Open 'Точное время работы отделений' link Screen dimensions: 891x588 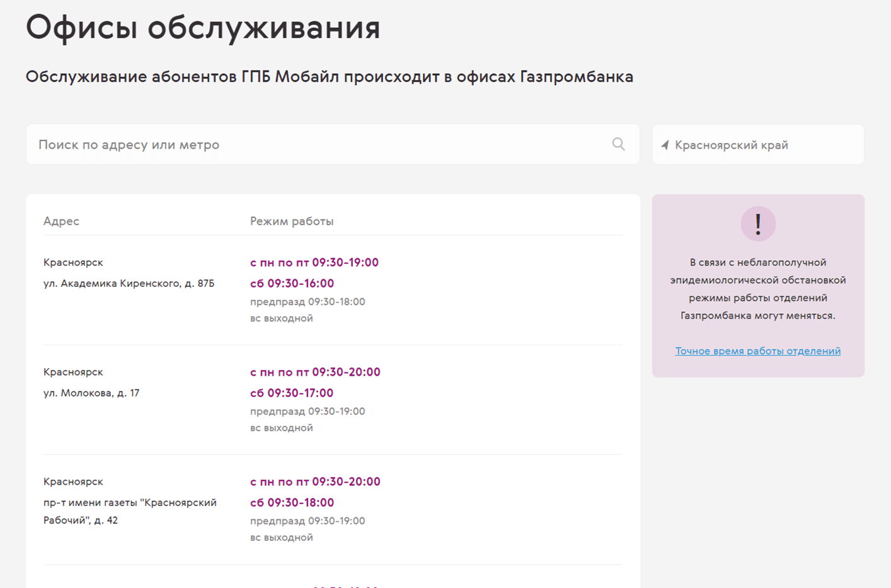(x=758, y=351)
